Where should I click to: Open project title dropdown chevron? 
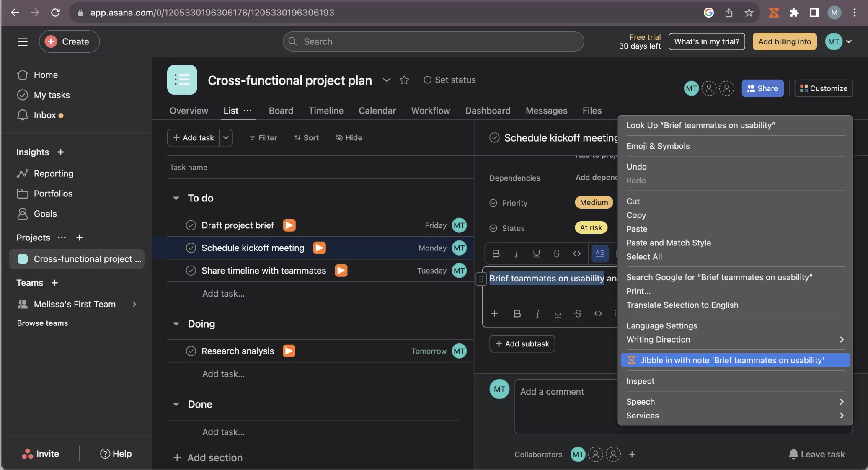click(387, 80)
